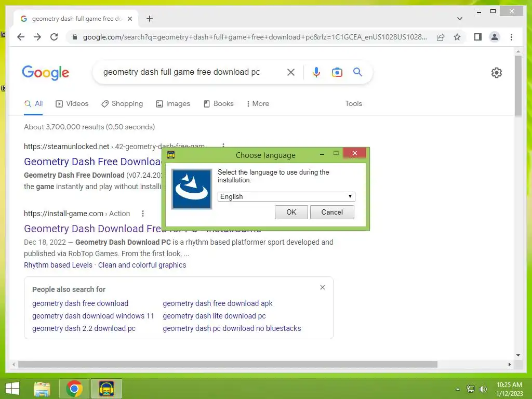532x399 pixels.
Task: Go back in Chrome browser
Action: point(21,37)
